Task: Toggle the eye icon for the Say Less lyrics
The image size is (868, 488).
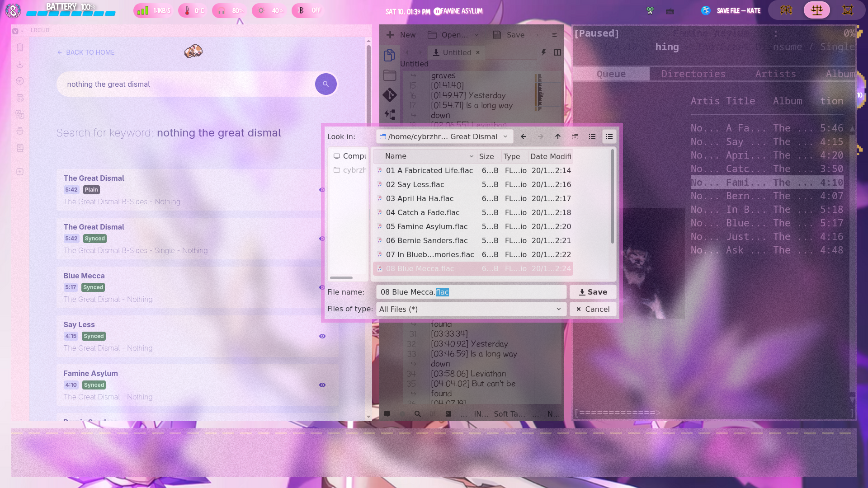Action: (322, 336)
